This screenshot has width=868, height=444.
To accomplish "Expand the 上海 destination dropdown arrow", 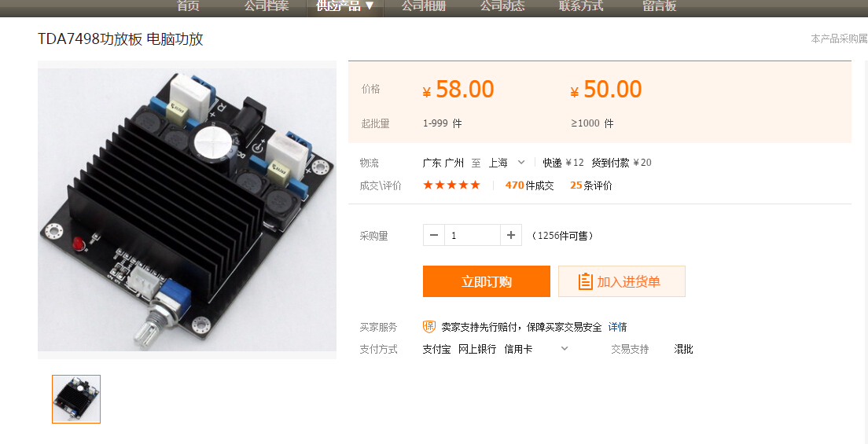I will (x=521, y=162).
